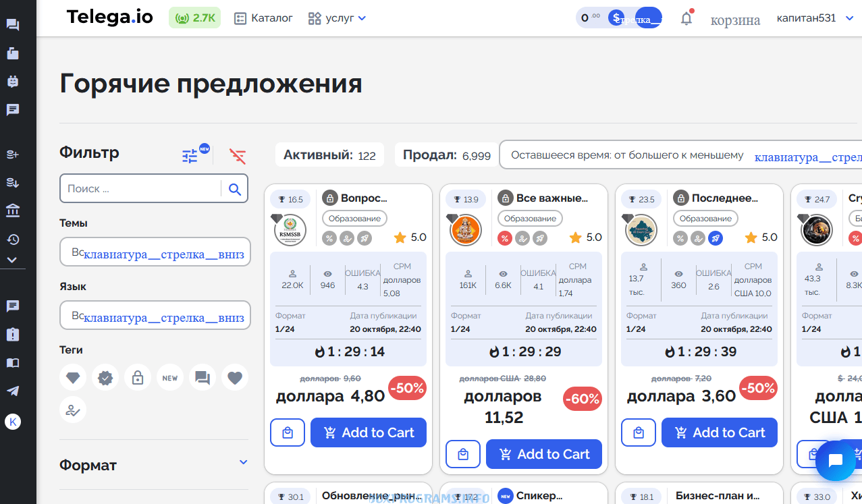Open the услуг menu dropdown
Screen dimensions: 862x504
pos(337,18)
